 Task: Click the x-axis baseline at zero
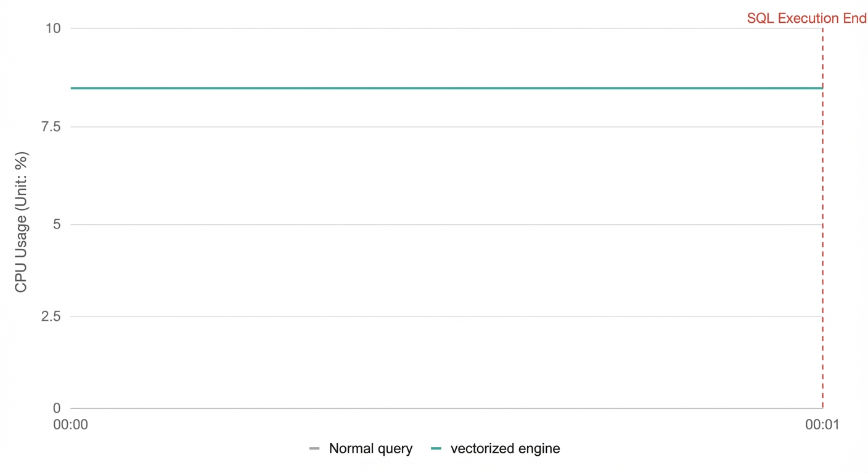coord(446,408)
